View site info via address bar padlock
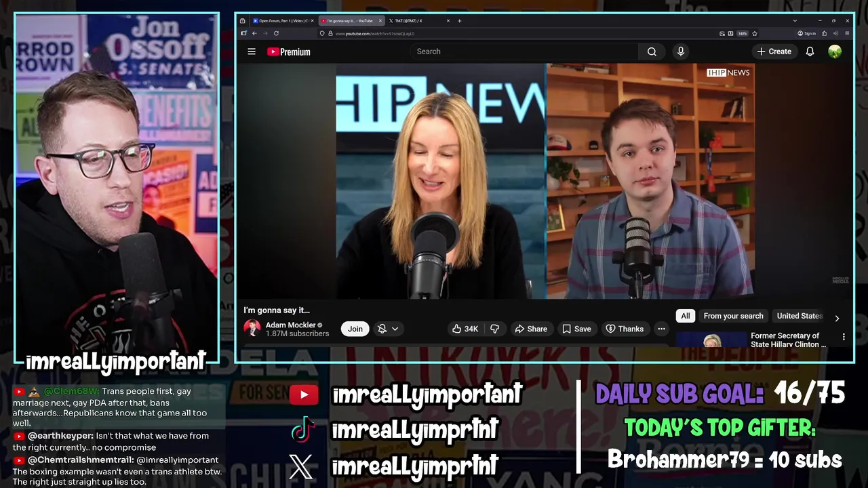 [x=330, y=33]
